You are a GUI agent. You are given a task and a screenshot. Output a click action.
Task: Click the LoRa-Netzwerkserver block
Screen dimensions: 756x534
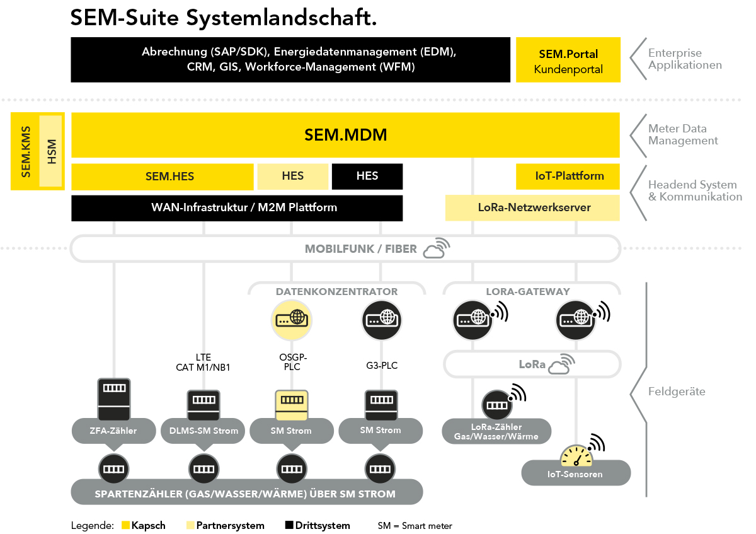532,207
